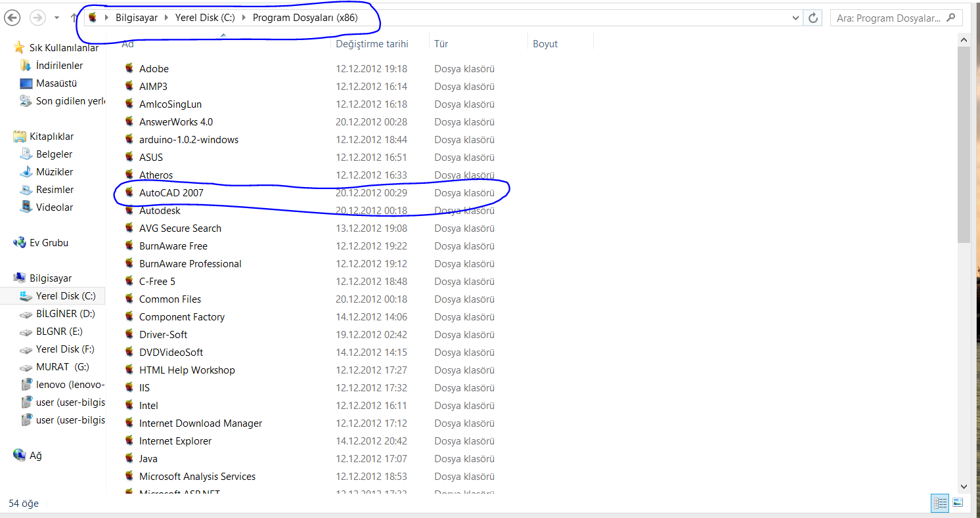Click the AmIcoSingLun folder icon
The height and width of the screenshot is (518, 980).
pyautogui.click(x=129, y=104)
